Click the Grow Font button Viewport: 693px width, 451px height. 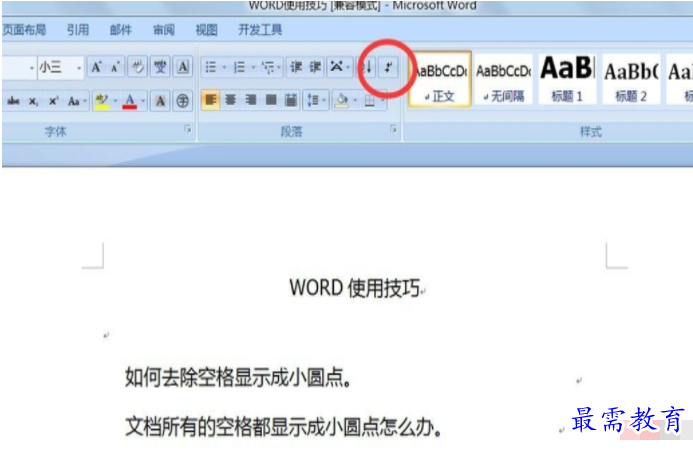pos(96,67)
